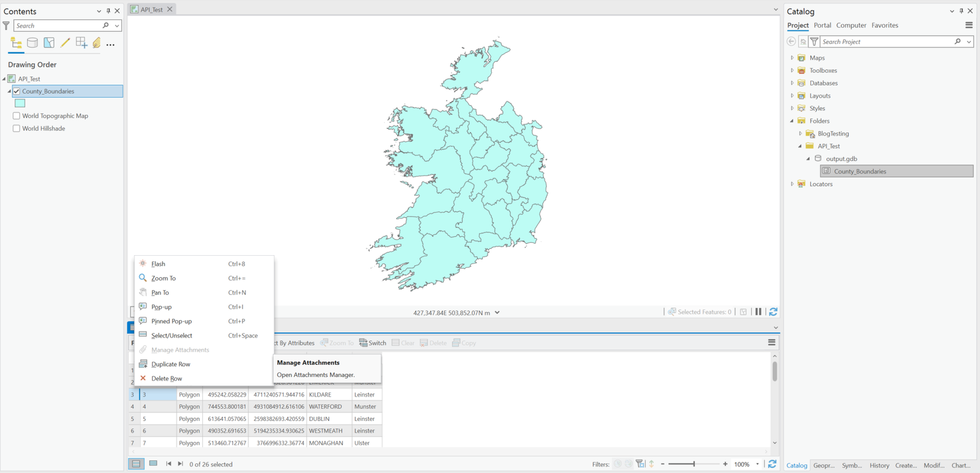Open Geoprocessing pane tab at bottom
The height and width of the screenshot is (473, 980).
(824, 465)
